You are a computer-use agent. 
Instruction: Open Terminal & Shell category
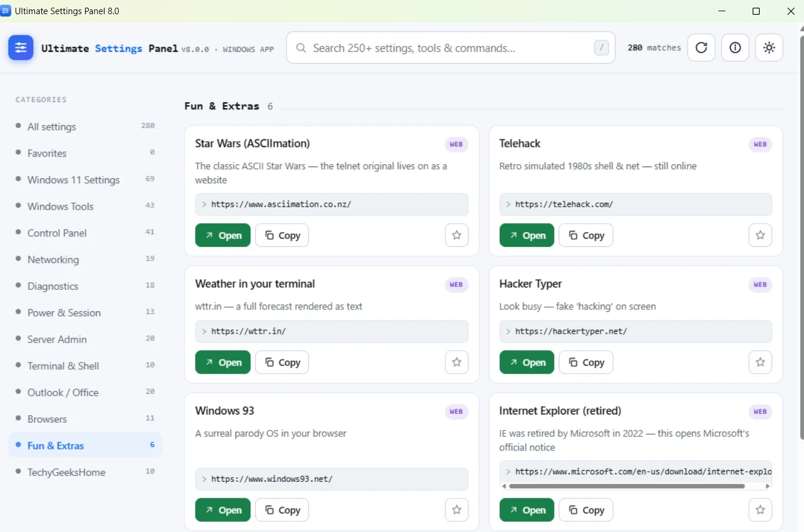85,365
